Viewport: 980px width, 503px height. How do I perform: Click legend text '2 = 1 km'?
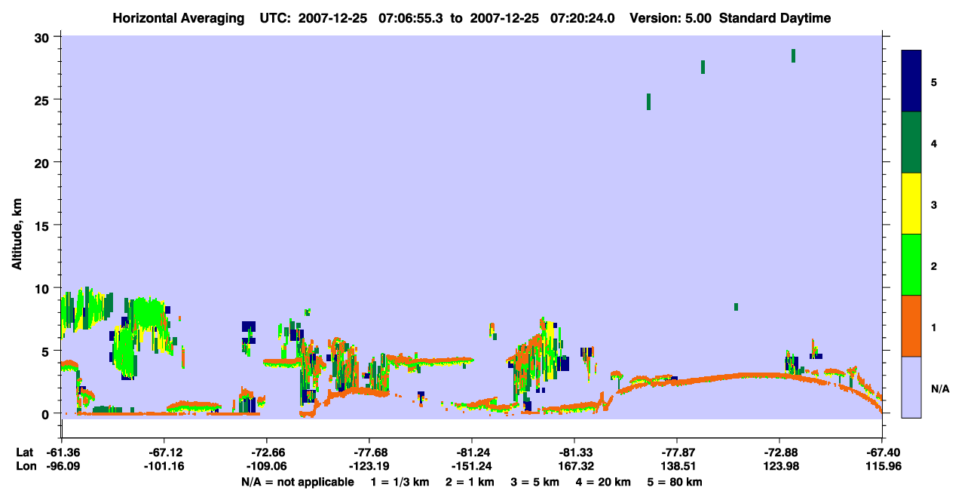469,481
